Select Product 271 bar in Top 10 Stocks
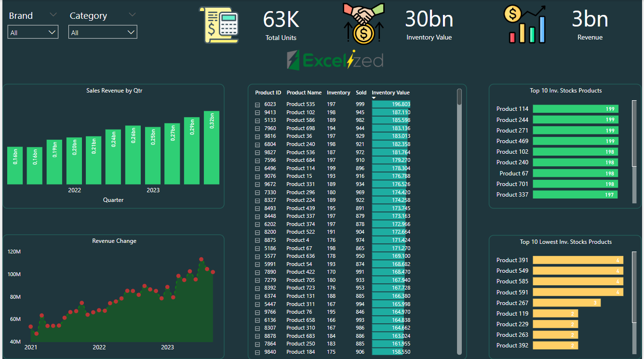 click(576, 130)
